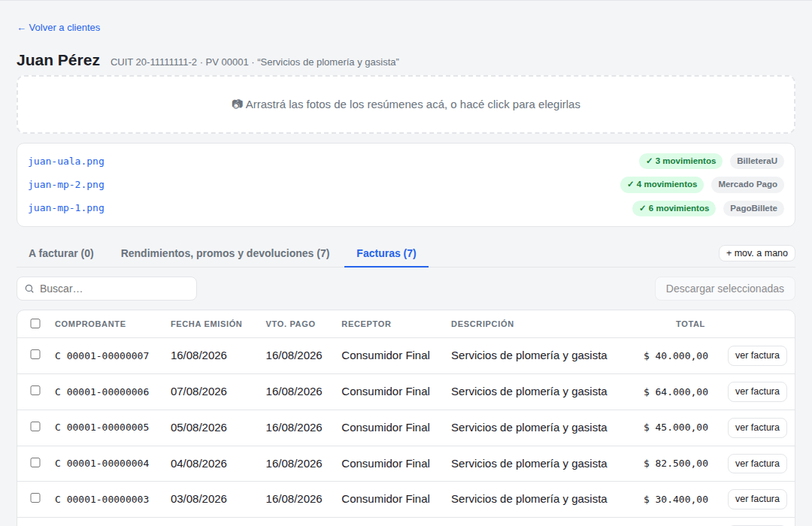The height and width of the screenshot is (526, 812).
Task: Check the box for invoice 00001-00000006
Action: tap(35, 390)
